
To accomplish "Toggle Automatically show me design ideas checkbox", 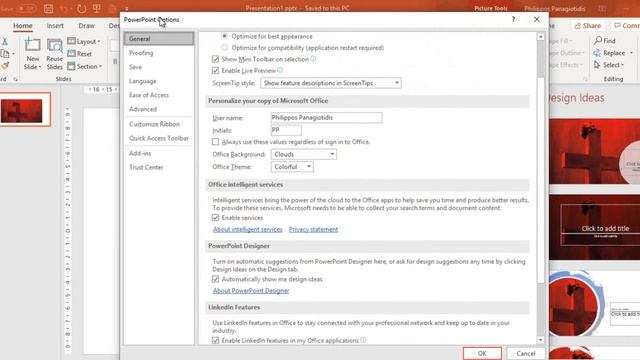I will coord(216,279).
